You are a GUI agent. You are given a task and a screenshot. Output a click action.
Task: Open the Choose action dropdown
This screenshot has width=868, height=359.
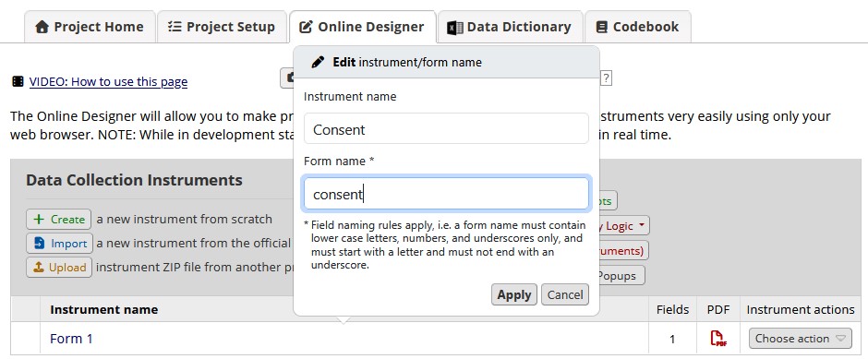click(800, 339)
